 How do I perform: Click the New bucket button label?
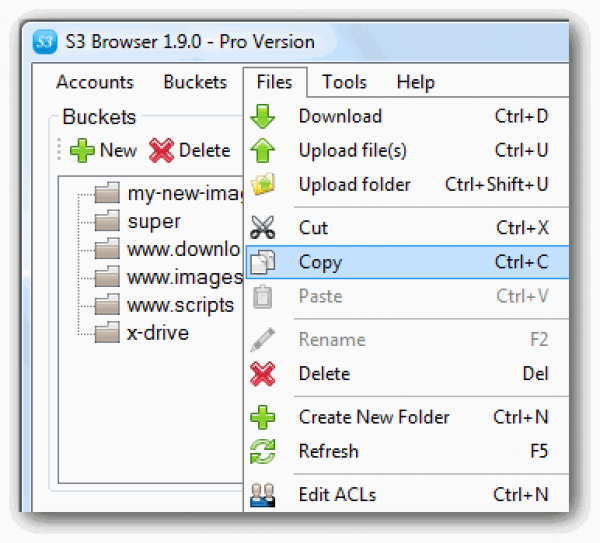118,150
